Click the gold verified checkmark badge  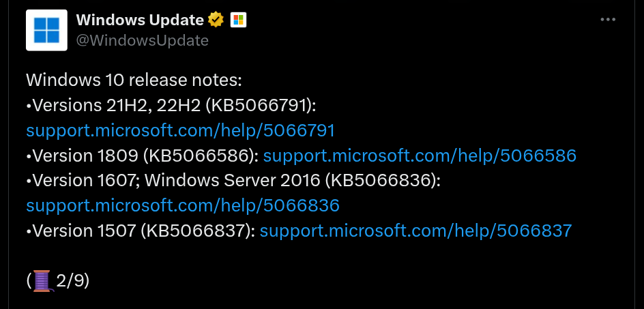click(x=216, y=20)
